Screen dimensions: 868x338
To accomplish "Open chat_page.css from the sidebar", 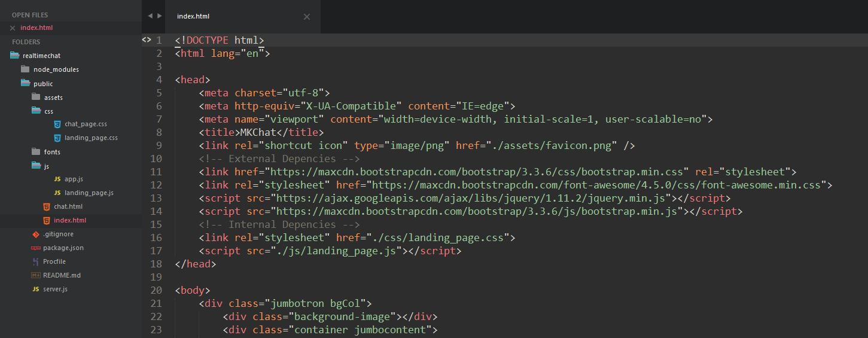I will 86,124.
